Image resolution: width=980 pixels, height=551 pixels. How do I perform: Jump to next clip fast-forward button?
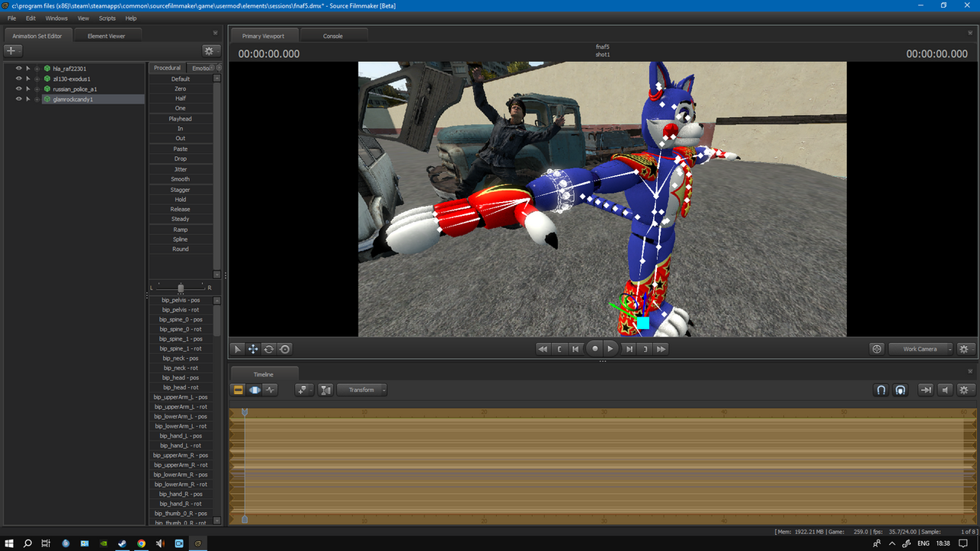(661, 349)
